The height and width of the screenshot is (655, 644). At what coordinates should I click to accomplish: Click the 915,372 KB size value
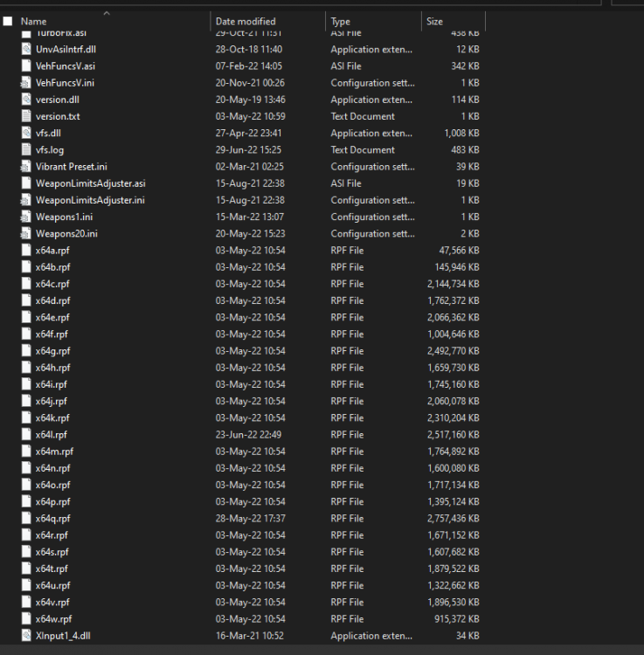click(x=456, y=618)
